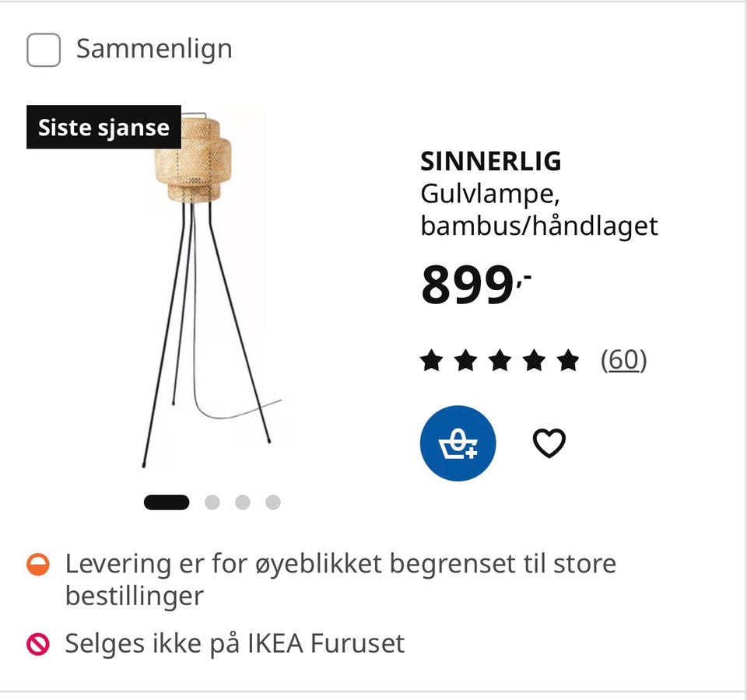Image resolution: width=747 pixels, height=700 pixels.
Task: Click the red not-sold-in-store icon
Action: 37,644
